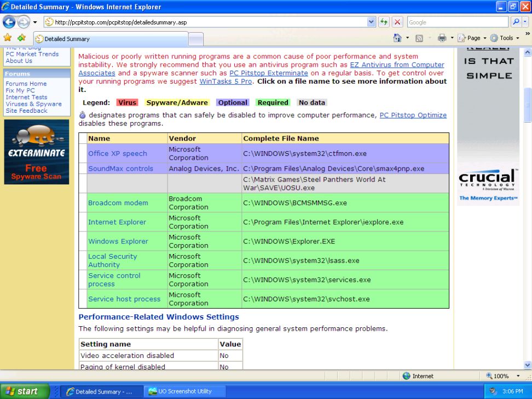532x399 pixels.
Task: Open Local Security Authority details
Action: coord(113,261)
